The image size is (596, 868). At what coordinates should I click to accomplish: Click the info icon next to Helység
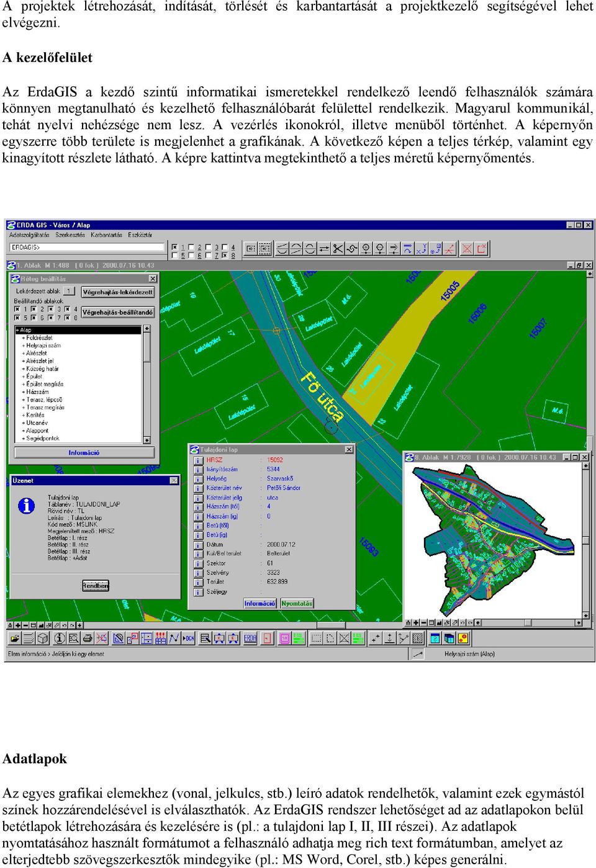click(198, 479)
